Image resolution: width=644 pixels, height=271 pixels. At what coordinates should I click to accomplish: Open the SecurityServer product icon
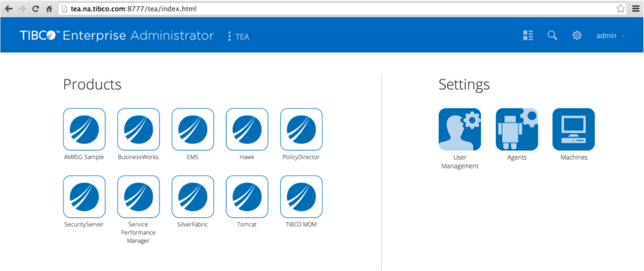(x=85, y=197)
